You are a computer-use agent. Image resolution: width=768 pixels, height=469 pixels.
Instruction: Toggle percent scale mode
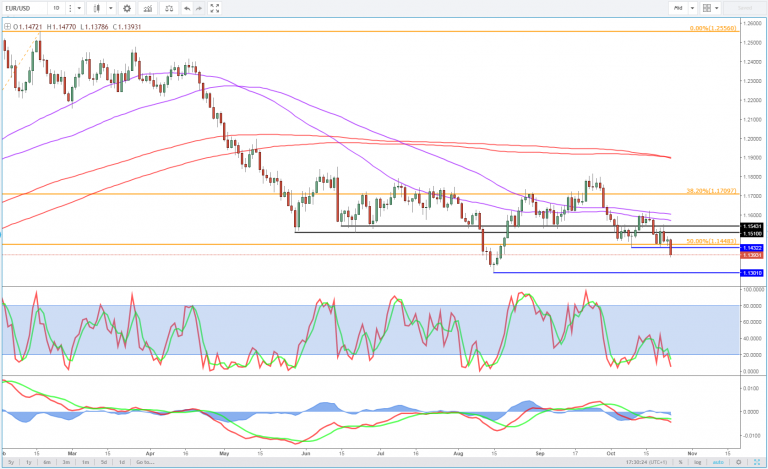pos(680,462)
